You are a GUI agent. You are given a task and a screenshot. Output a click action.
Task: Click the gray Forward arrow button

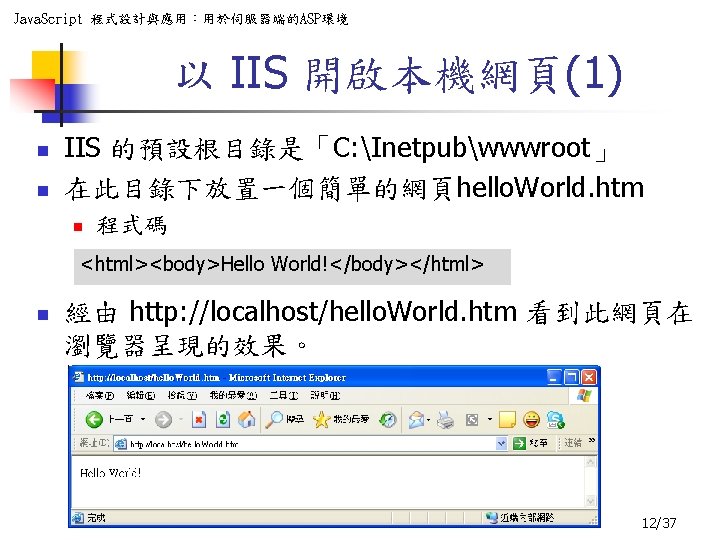pos(163,419)
